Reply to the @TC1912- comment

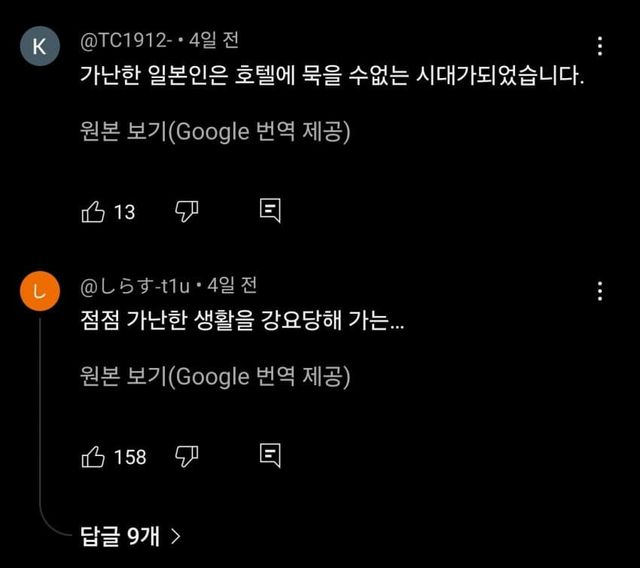click(x=269, y=211)
